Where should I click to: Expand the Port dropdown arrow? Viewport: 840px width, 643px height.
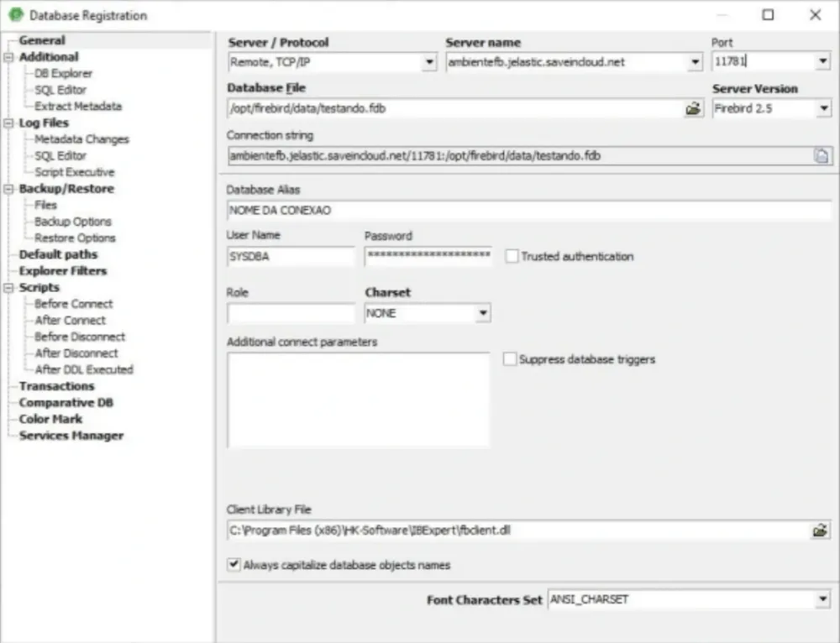tap(821, 62)
